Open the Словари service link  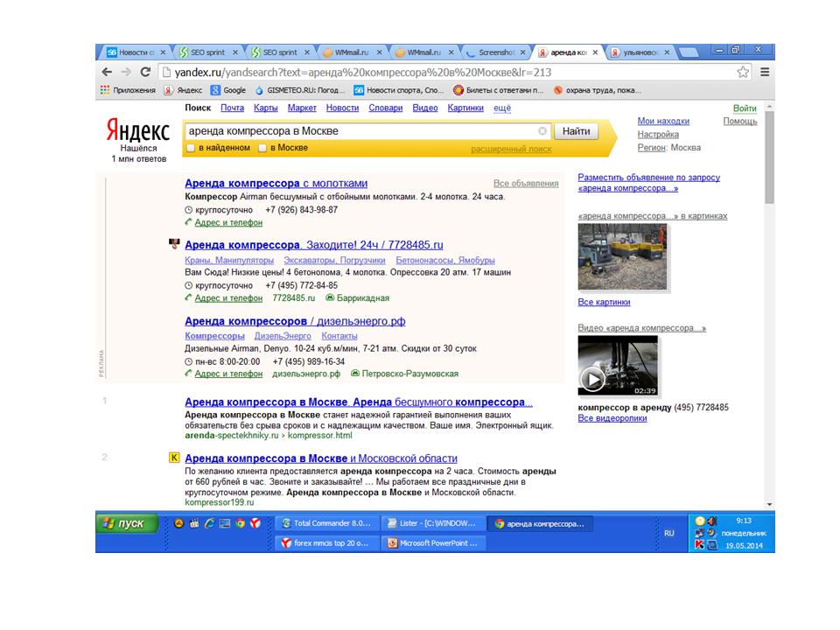pos(386,108)
